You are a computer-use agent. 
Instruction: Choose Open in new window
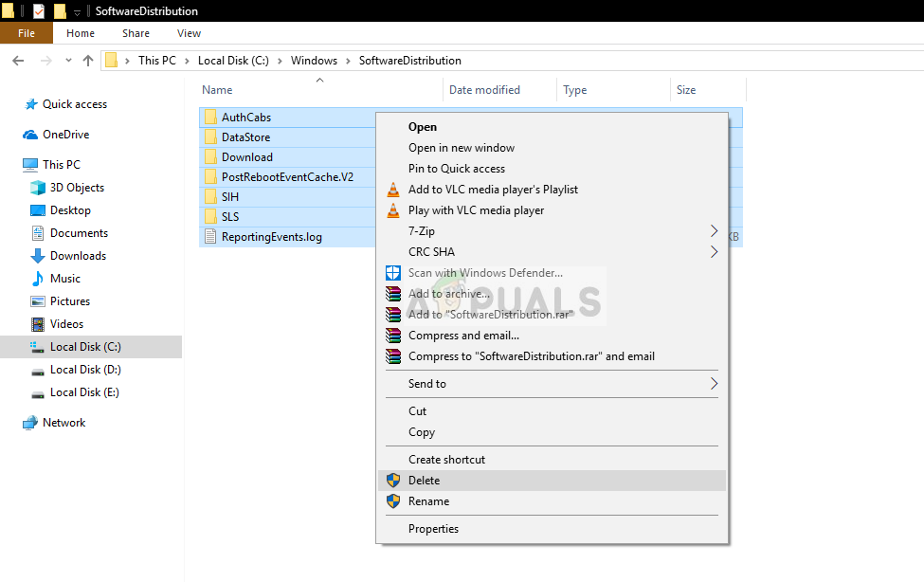point(552,148)
